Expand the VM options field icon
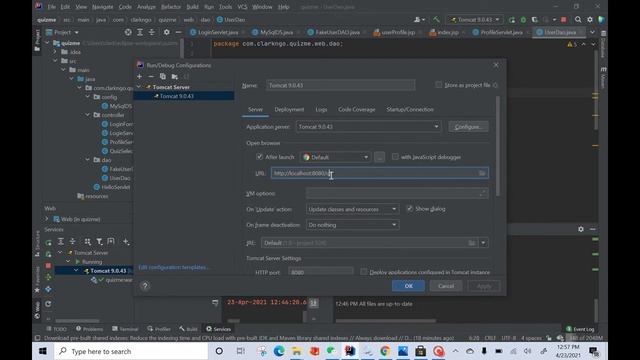 point(483,193)
